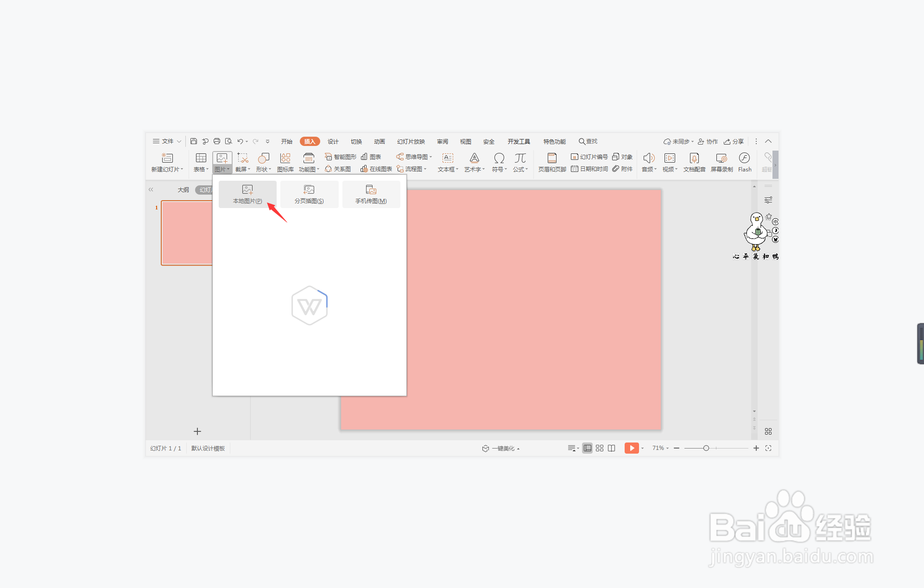
Task: Open the Audio (音频) dropdown
Action: click(649, 162)
